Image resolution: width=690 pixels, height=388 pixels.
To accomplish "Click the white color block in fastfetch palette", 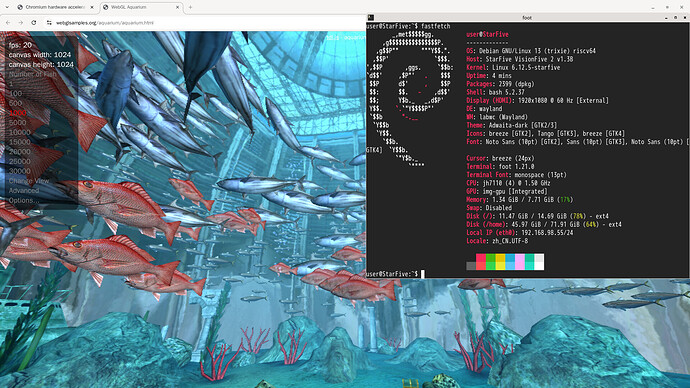I will tap(539, 261).
